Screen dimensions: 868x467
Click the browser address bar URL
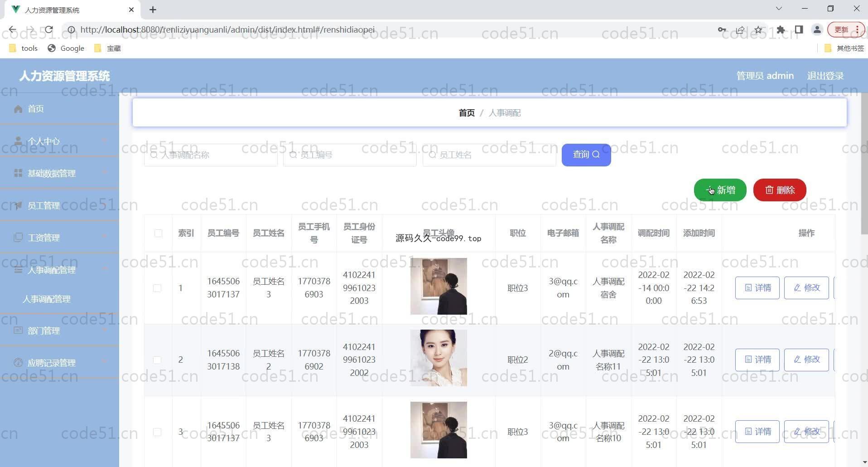(227, 30)
